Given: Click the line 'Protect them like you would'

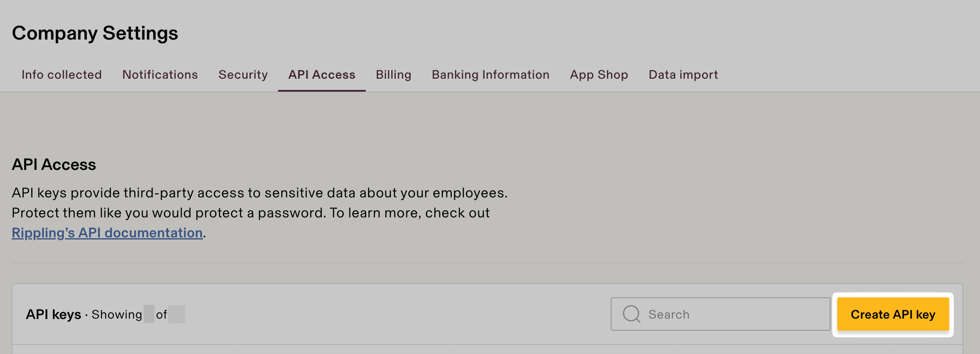Looking at the screenshot, I should click(x=250, y=213).
